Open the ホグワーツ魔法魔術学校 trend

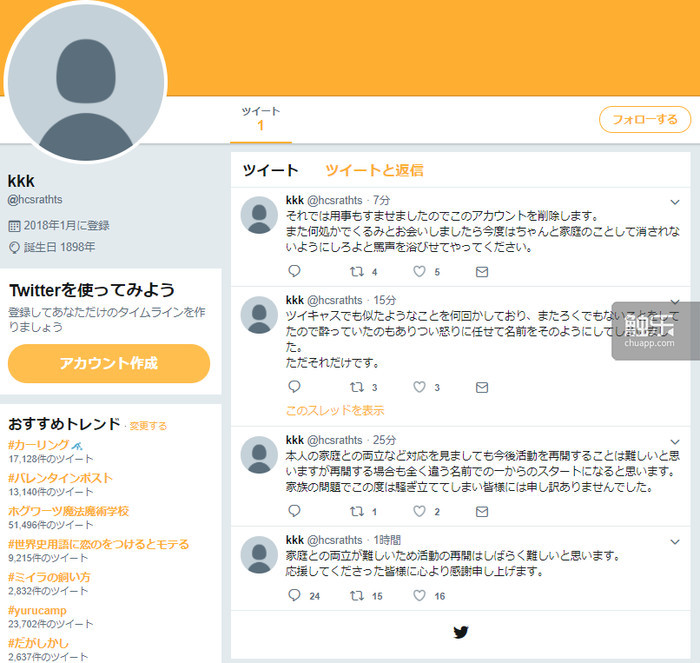(68, 511)
